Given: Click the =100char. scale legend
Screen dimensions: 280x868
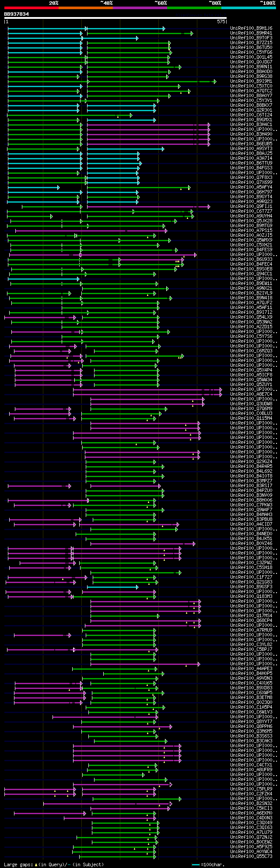Looking at the screenshot, I should pyautogui.click(x=208, y=864).
